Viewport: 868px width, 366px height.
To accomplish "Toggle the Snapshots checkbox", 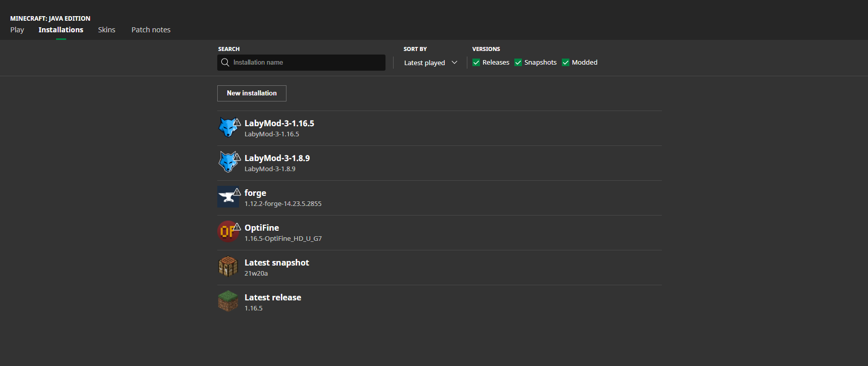I will (518, 63).
